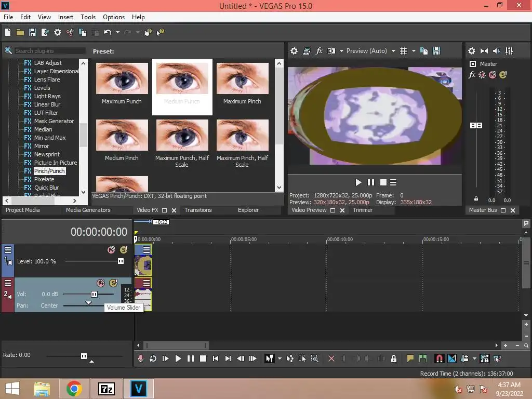Lock the selected event with padlock icon
Image resolution: width=532 pixels, height=399 pixels.
point(394,358)
